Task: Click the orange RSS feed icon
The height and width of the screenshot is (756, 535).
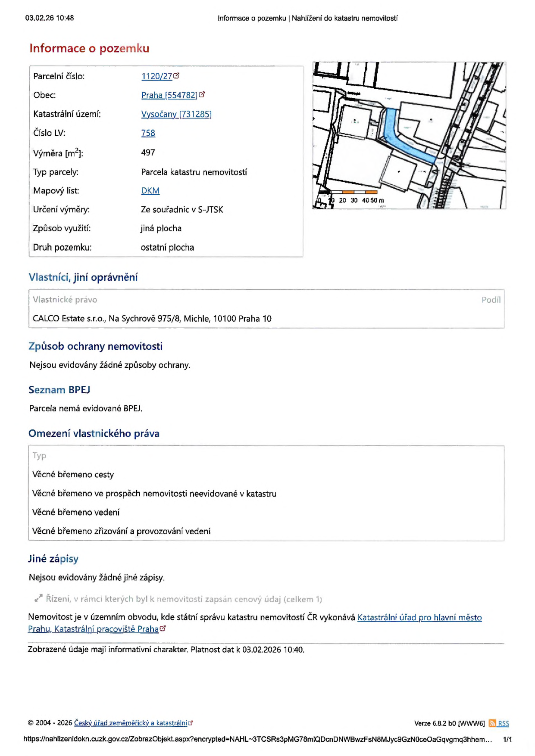Action: tap(492, 723)
